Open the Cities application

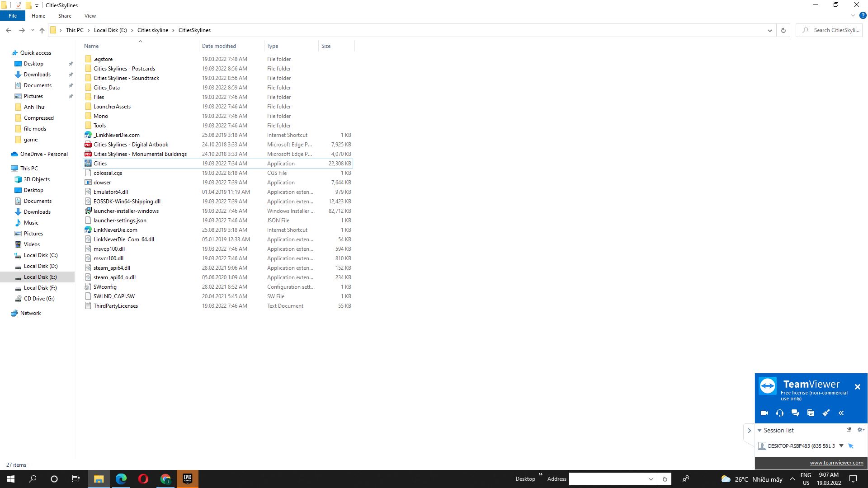click(99, 163)
